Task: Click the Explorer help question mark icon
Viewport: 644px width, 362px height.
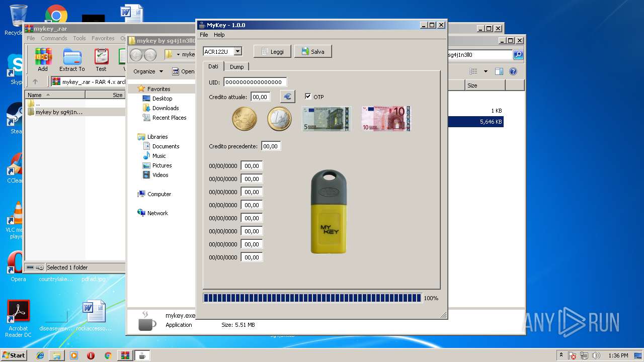Action: tap(513, 71)
